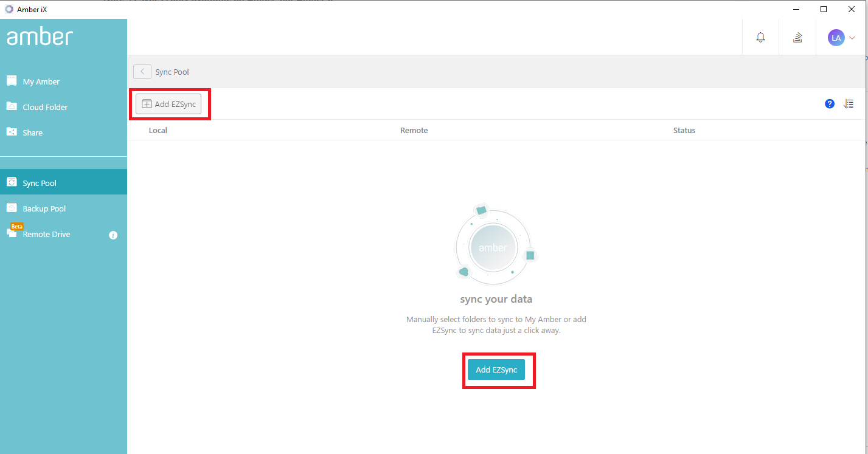Minimize the Amber iX window
Viewport: 868px width, 454px height.
pos(796,9)
